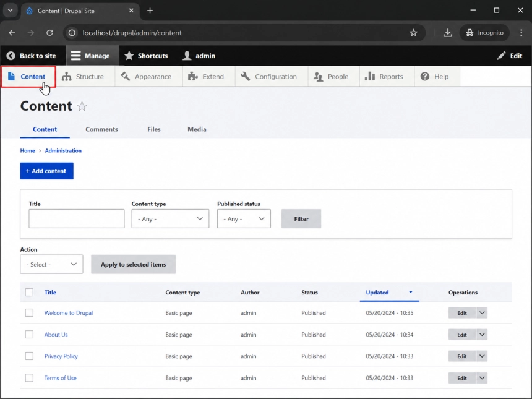
Task: Open the Content menu item in admin bar
Action: coord(28,77)
